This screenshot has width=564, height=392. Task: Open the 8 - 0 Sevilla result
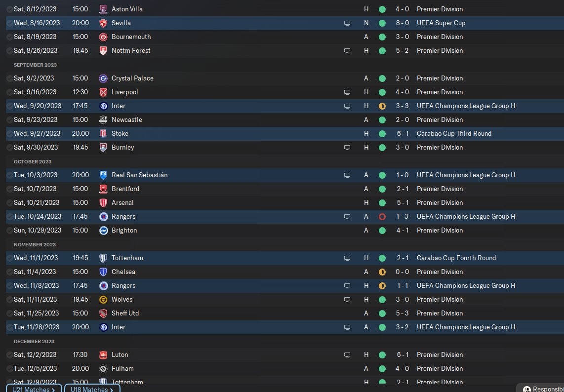pyautogui.click(x=401, y=23)
